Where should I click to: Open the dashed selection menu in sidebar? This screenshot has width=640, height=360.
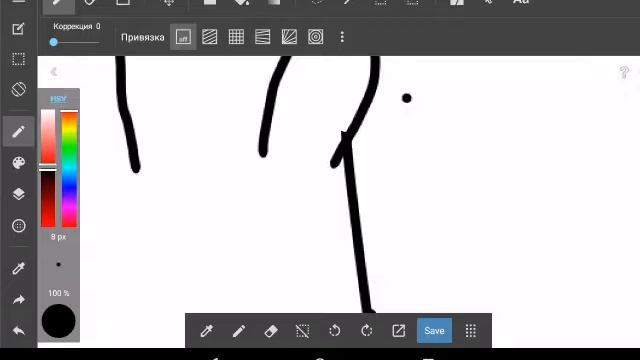click(18, 59)
